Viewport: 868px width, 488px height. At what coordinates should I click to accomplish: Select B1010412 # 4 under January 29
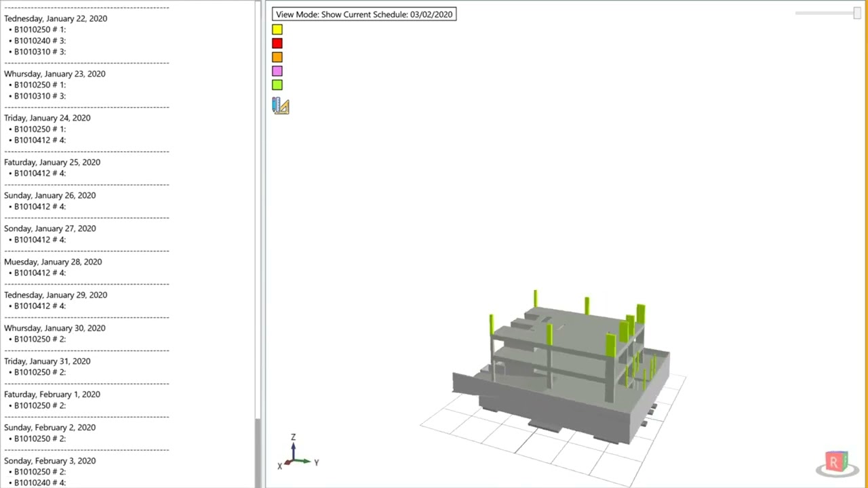(x=40, y=306)
